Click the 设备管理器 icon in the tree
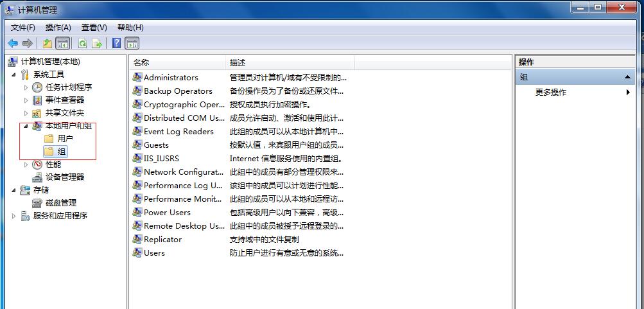 click(37, 177)
